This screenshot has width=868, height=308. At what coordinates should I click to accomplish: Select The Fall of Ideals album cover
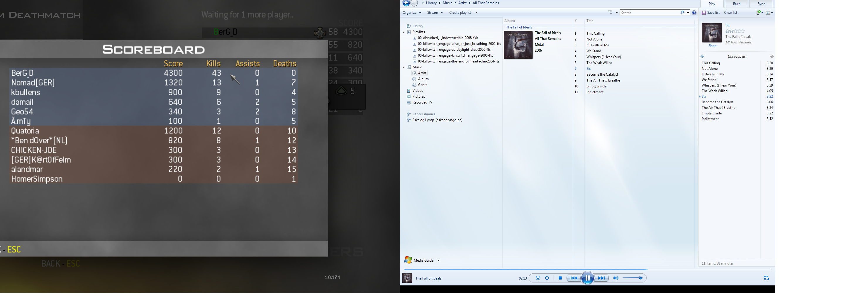518,45
